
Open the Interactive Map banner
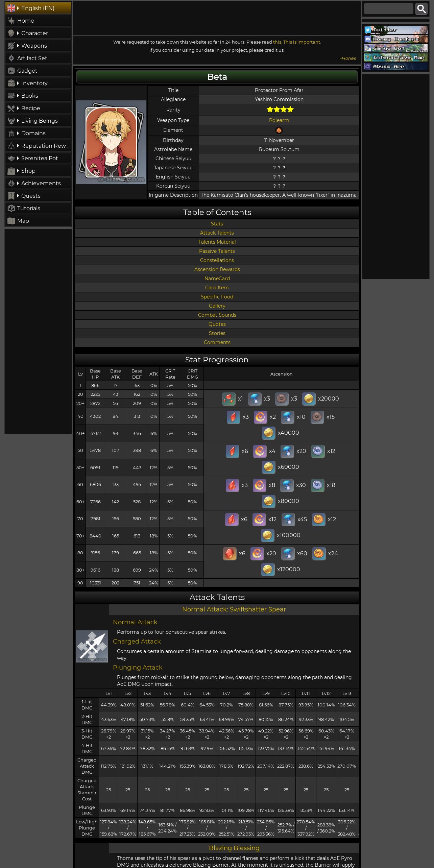click(x=396, y=57)
